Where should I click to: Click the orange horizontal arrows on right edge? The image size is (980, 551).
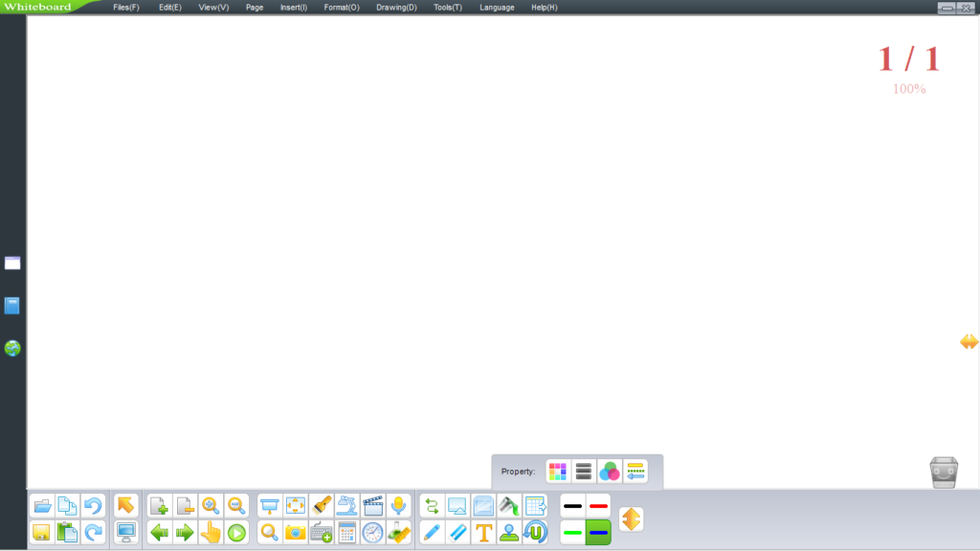[x=969, y=342]
